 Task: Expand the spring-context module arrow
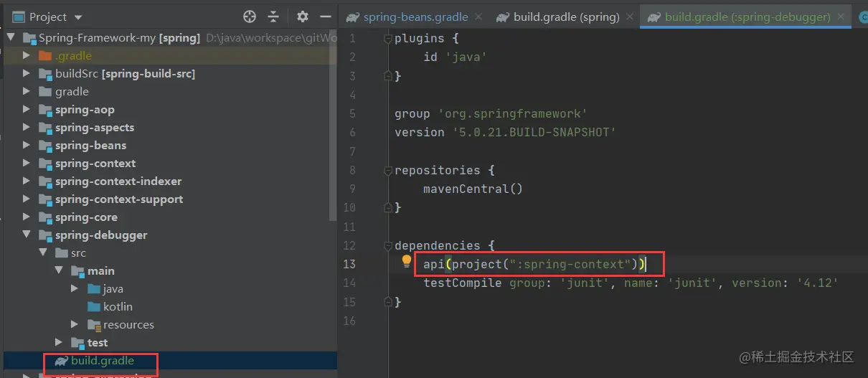[x=27, y=163]
